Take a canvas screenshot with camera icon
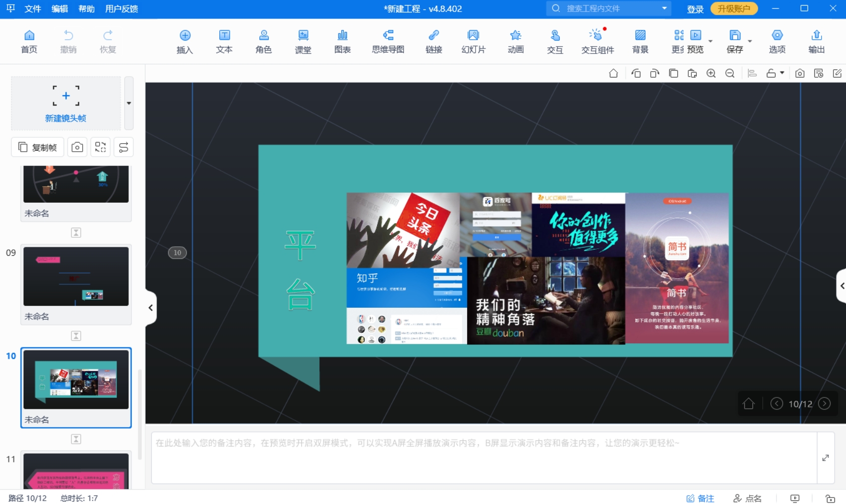Screen dimensions: 846x504 click(x=800, y=74)
